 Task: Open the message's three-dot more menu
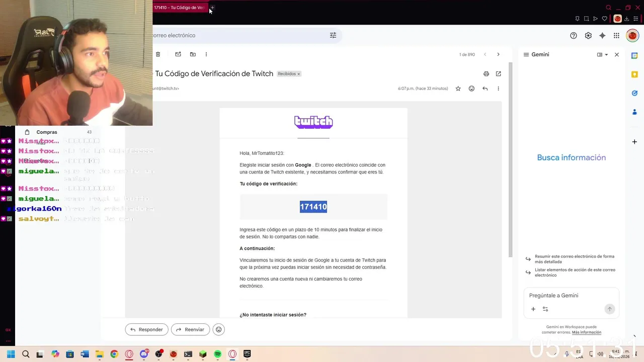[499, 88]
